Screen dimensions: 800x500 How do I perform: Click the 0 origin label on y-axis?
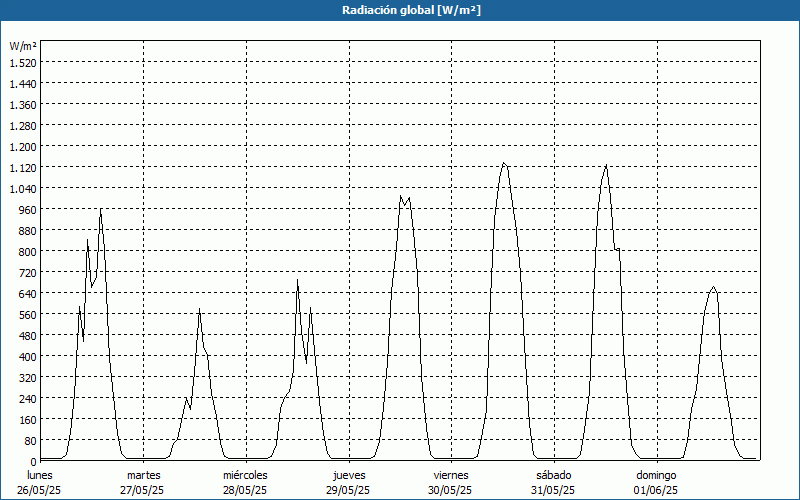pyautogui.click(x=34, y=461)
